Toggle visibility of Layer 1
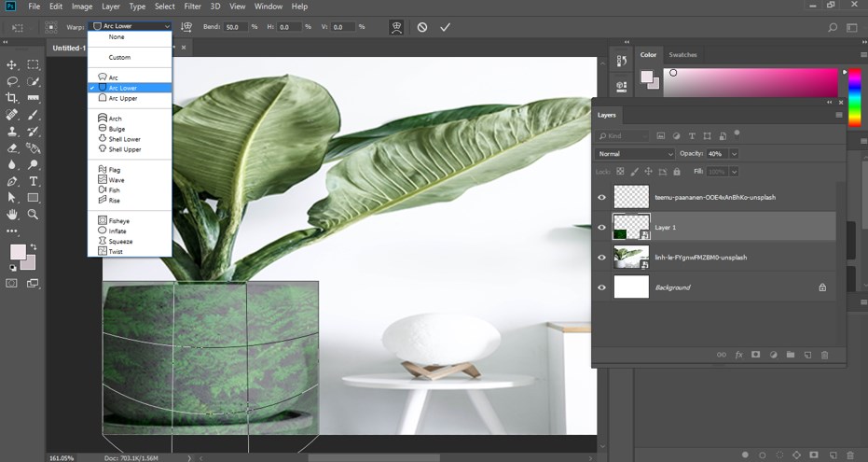Screen dimensions: 868x462 (601, 227)
